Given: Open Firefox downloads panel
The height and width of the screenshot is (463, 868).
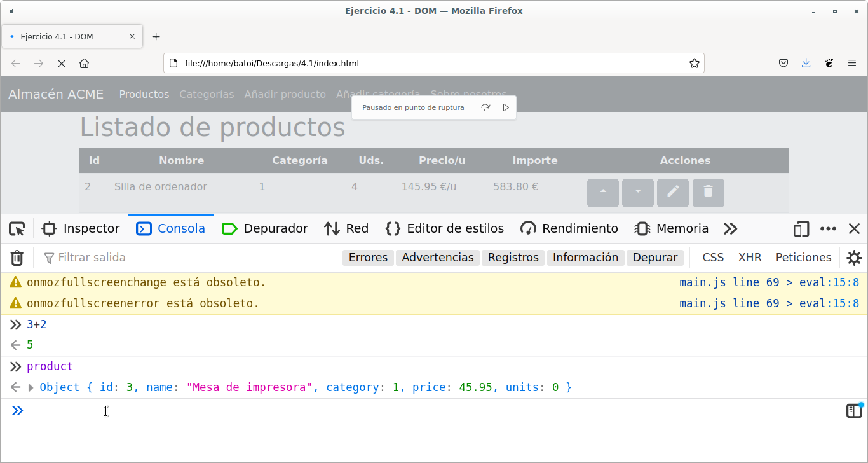Looking at the screenshot, I should 806,64.
